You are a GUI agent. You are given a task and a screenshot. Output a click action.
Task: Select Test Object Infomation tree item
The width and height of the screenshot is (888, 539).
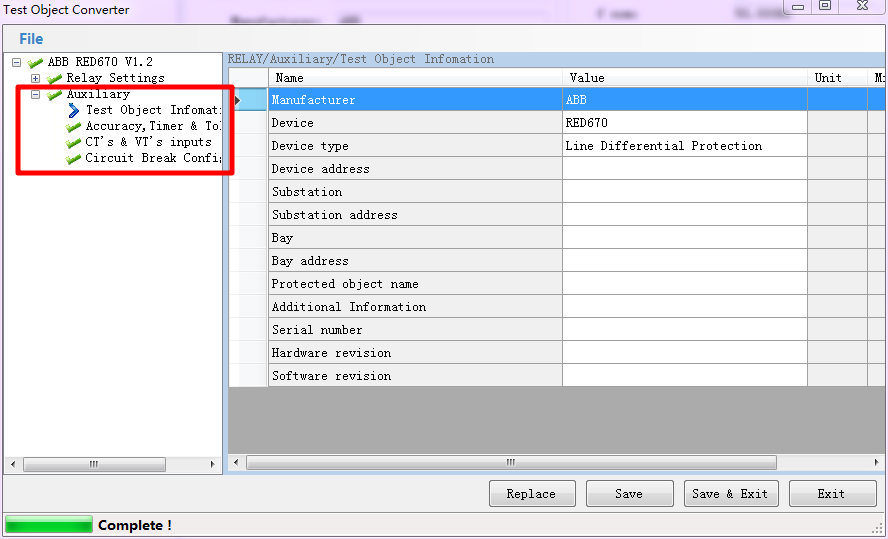coord(153,110)
